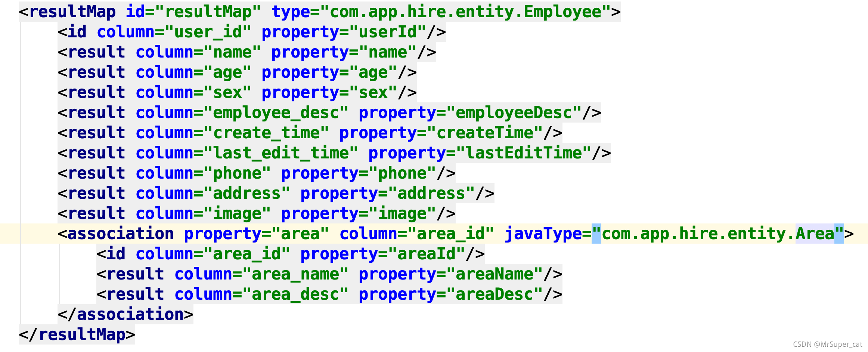This screenshot has height=352, width=868.
Task: Click the "com.app.hire.entity.Employee" type value
Action: (465, 12)
